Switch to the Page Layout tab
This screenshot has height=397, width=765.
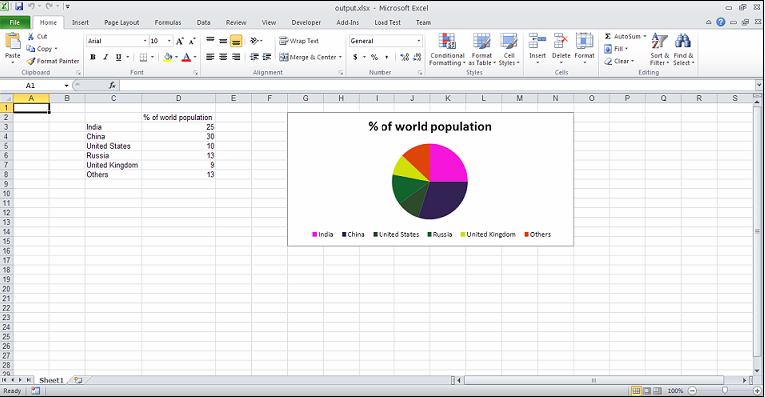(x=121, y=22)
